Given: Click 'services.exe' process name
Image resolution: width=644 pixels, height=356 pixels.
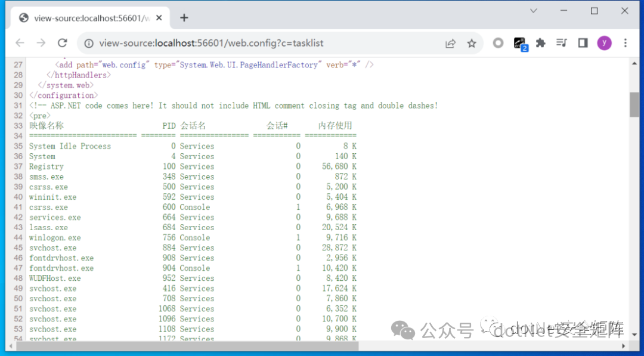Looking at the screenshot, I should pos(55,217).
